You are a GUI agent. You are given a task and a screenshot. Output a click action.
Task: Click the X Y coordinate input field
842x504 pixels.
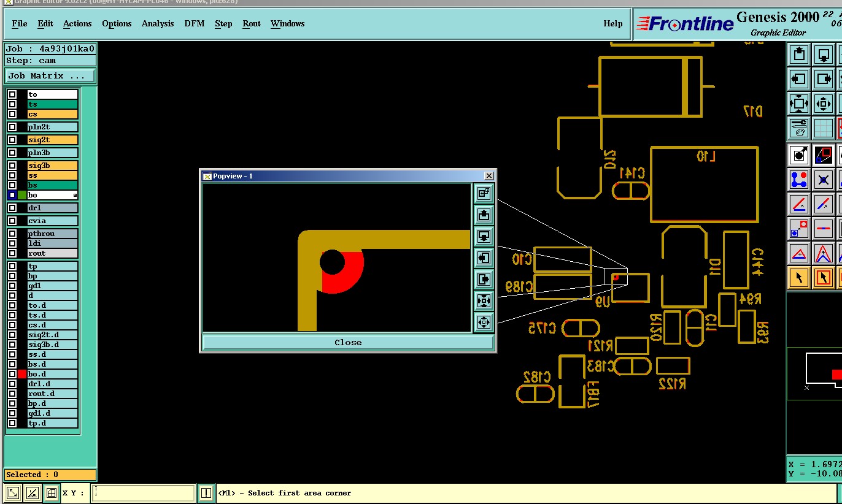tap(143, 493)
